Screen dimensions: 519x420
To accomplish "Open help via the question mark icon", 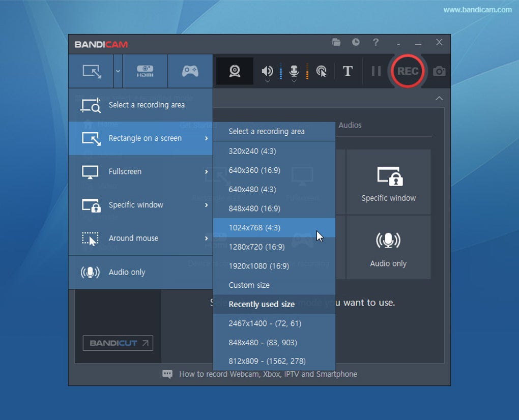I will coord(376,43).
